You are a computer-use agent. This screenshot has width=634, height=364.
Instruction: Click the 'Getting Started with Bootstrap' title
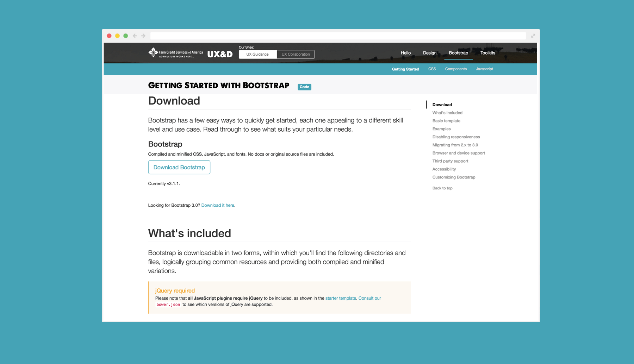[219, 86]
